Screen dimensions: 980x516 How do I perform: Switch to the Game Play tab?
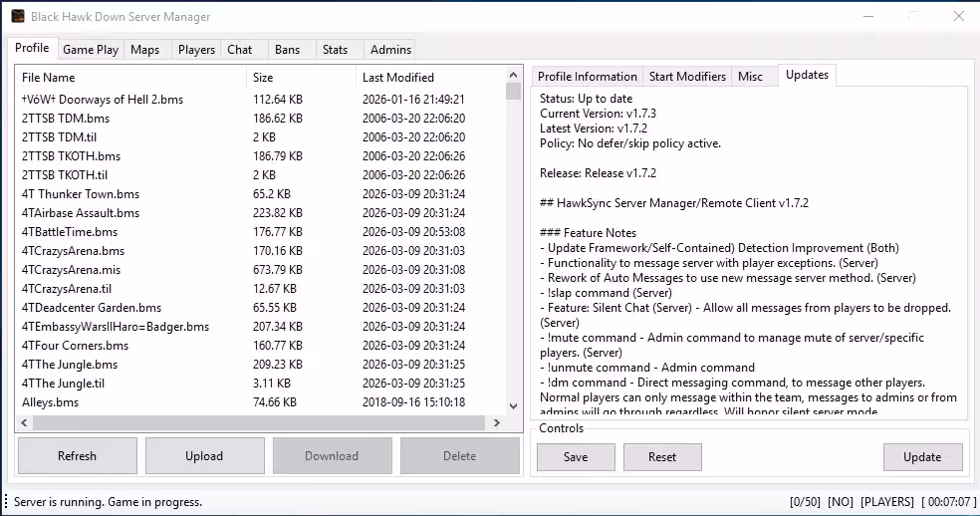coord(91,50)
